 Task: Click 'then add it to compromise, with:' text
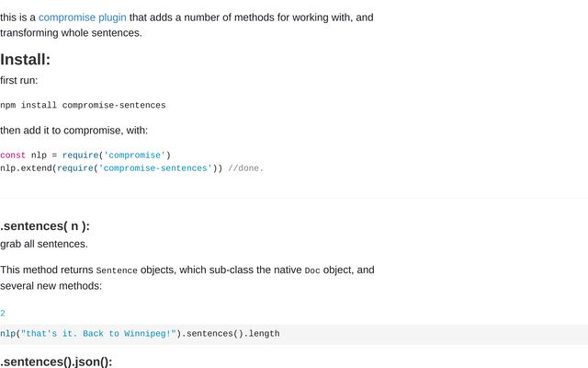coord(73,131)
